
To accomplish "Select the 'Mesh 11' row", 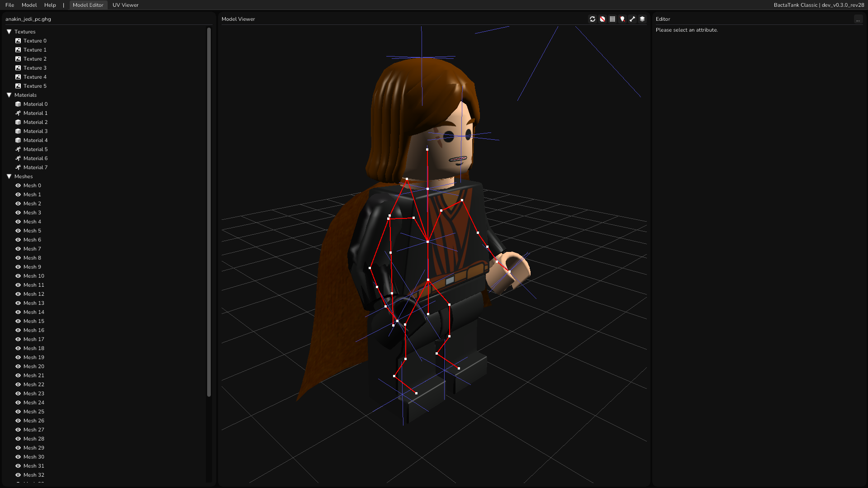I will point(104,285).
